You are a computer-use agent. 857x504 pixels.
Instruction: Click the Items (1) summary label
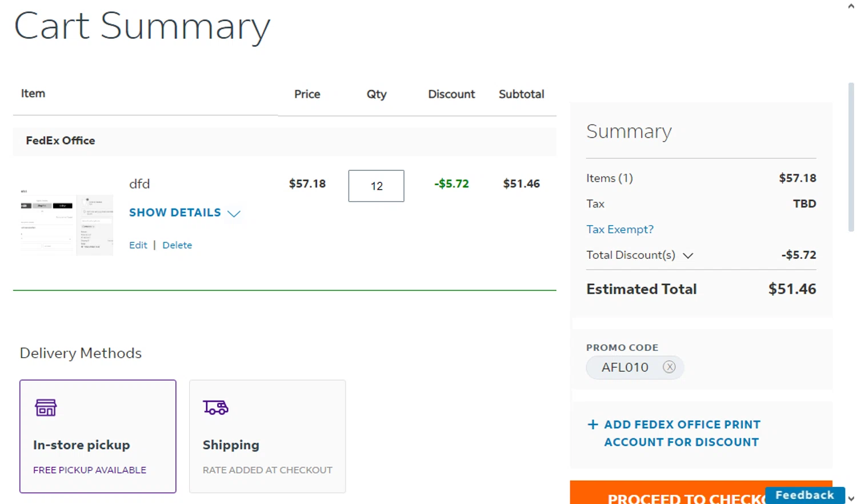pos(610,178)
